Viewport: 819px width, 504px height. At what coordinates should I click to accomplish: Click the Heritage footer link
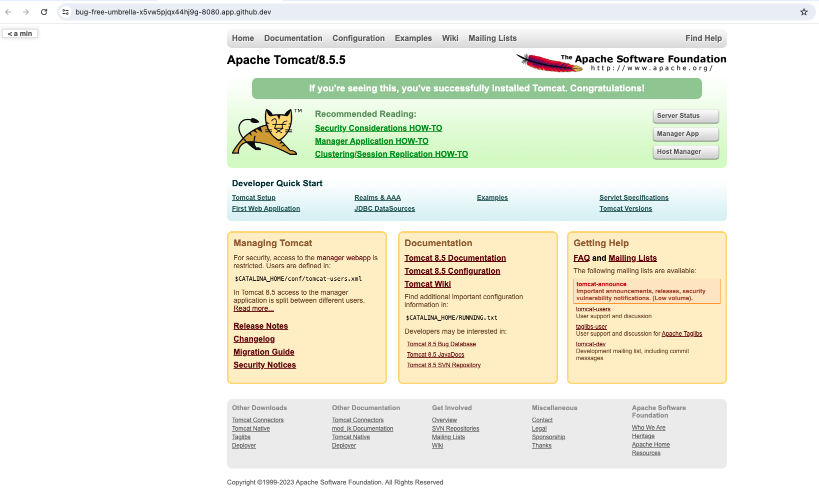[643, 436]
